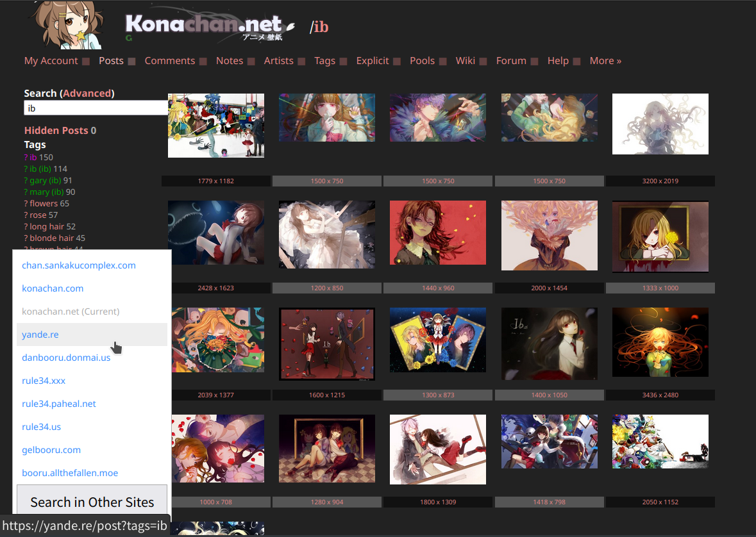Image resolution: width=756 pixels, height=537 pixels.
Task: Open danbooru.donmai.us search link
Action: pyautogui.click(x=66, y=358)
